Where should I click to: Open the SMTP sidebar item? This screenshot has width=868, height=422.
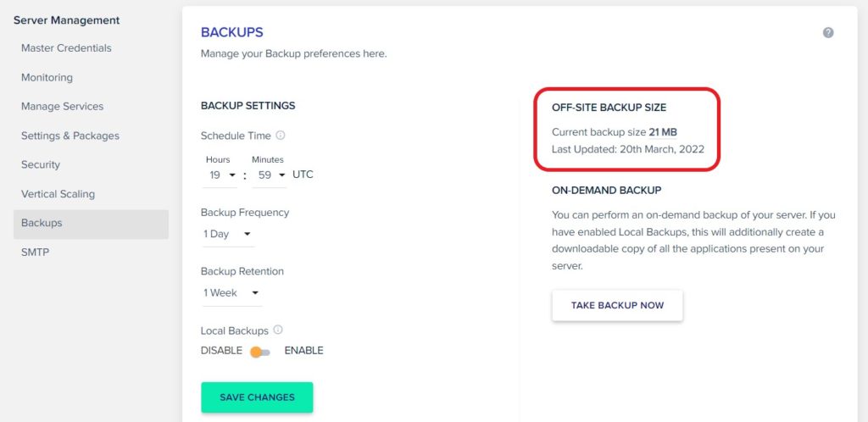coord(35,253)
